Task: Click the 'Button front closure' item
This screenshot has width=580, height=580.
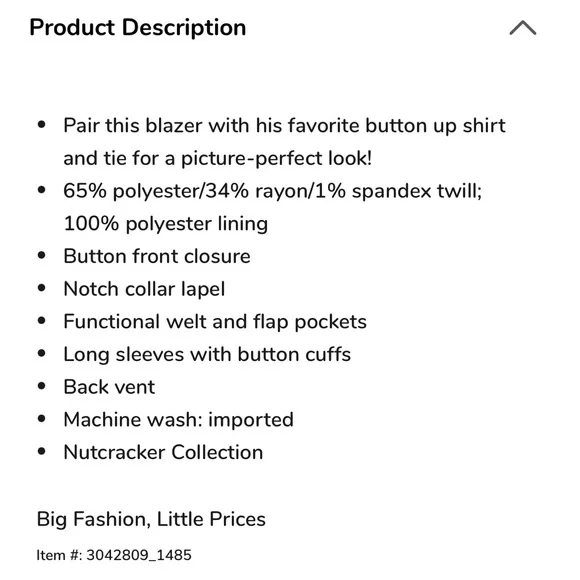Action: coord(157,256)
